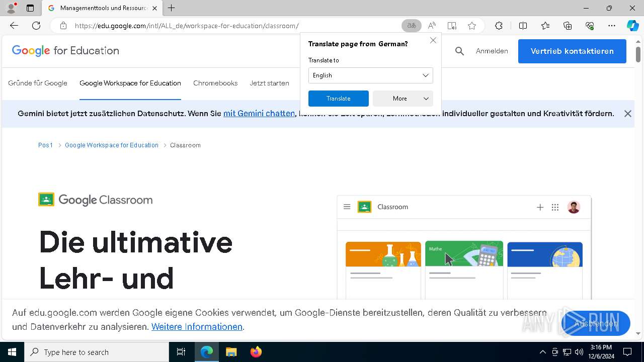
Task: Dismiss the Gemini banner
Action: click(627, 114)
